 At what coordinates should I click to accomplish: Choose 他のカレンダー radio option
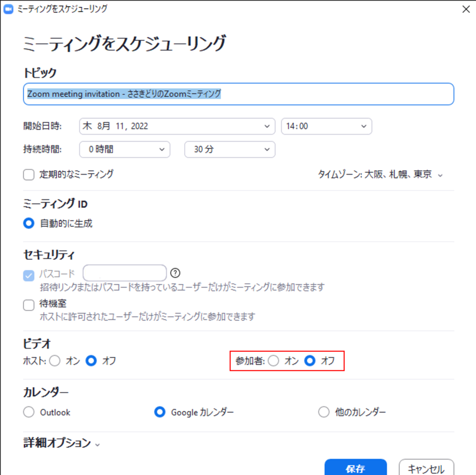324,412
